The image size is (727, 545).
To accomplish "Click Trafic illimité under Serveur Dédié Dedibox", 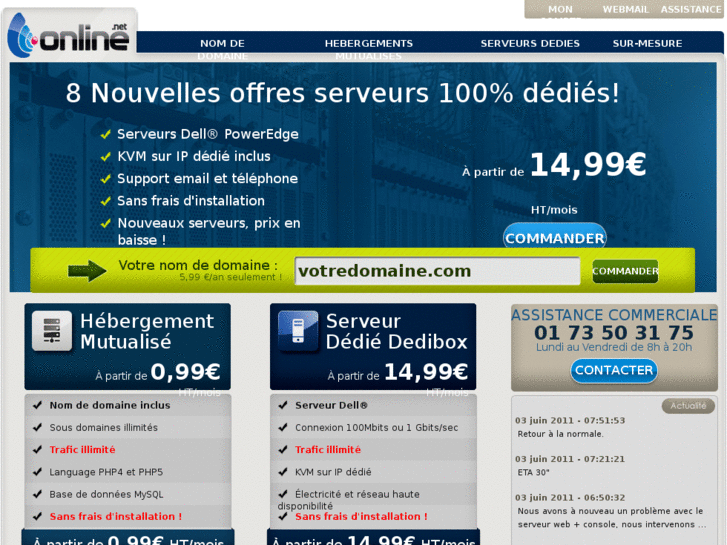I will pos(328,449).
